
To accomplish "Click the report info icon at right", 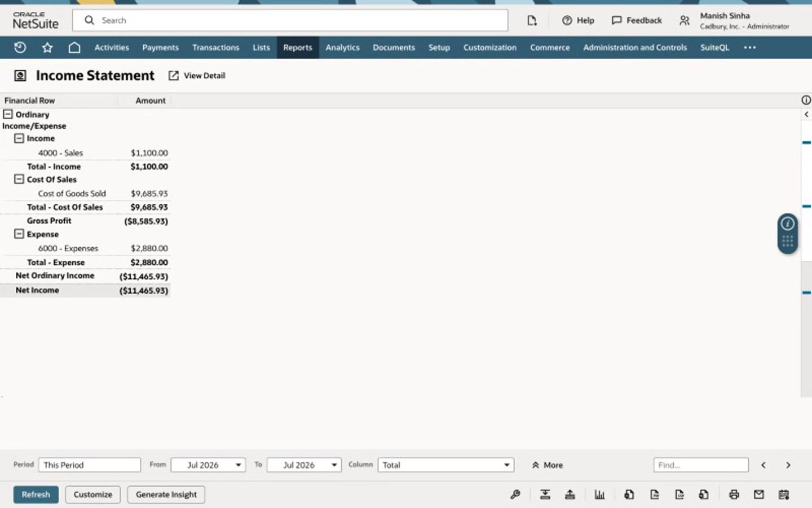I will [806, 100].
